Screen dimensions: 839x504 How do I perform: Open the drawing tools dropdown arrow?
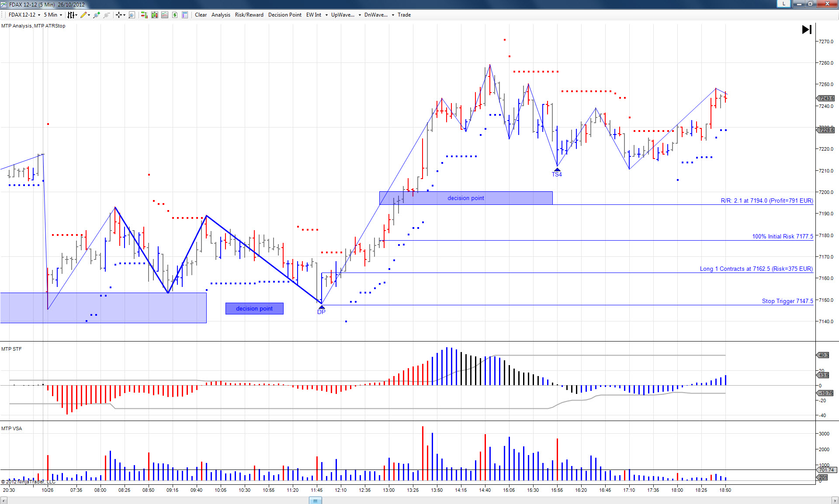tap(89, 15)
